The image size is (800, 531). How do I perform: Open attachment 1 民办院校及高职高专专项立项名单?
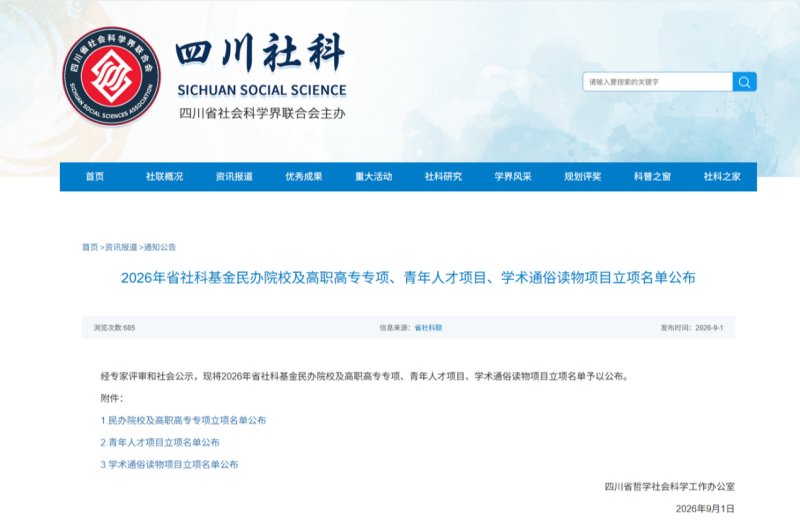(183, 420)
